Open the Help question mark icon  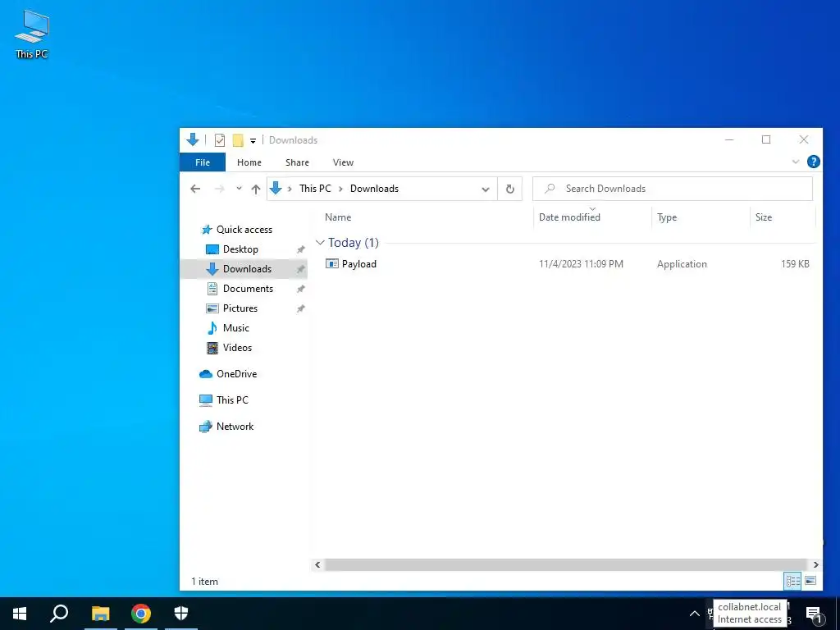tap(813, 162)
